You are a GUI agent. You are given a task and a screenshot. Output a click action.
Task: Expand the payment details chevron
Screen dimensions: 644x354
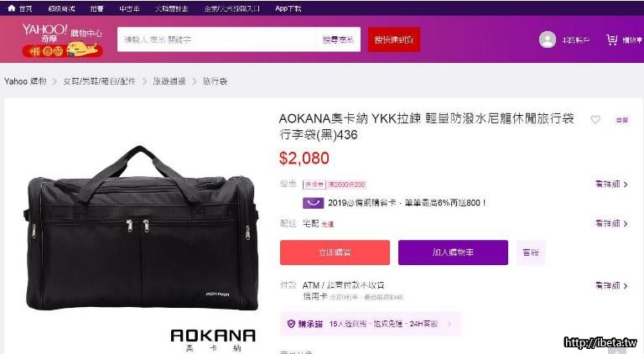click(626, 286)
